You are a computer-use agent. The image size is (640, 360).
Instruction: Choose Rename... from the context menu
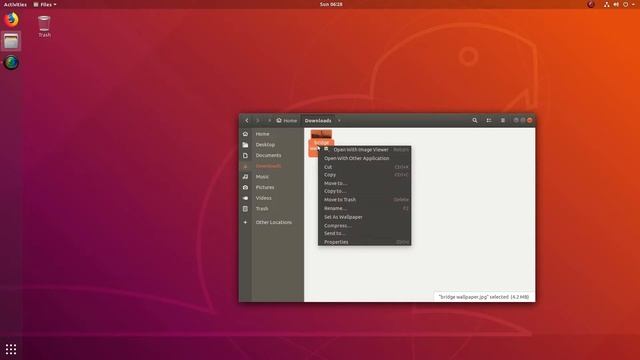tap(364, 208)
